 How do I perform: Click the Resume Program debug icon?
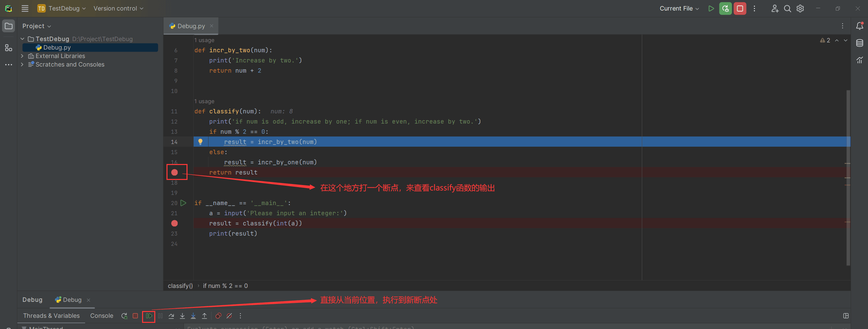(149, 316)
